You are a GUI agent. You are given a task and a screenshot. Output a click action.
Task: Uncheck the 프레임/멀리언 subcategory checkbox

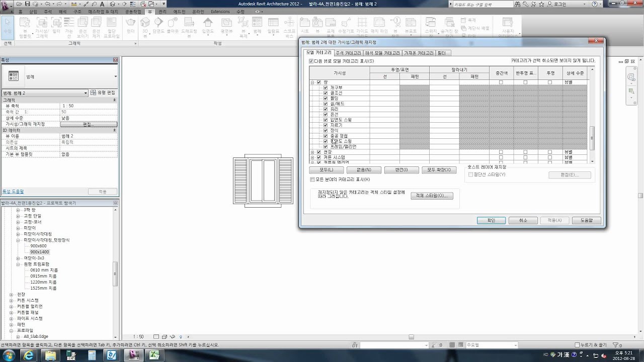(326, 147)
